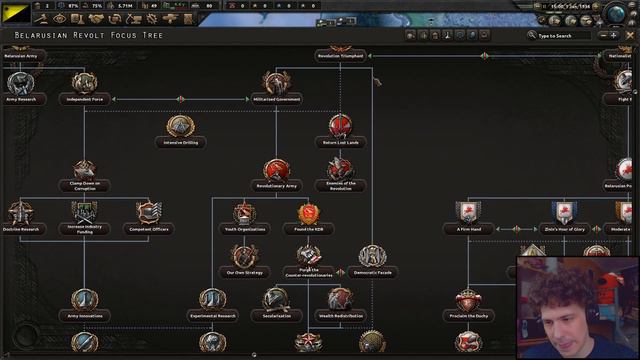This screenshot has height=360, width=640.
Task: Open the Logistics tab
Action: (188, 18)
